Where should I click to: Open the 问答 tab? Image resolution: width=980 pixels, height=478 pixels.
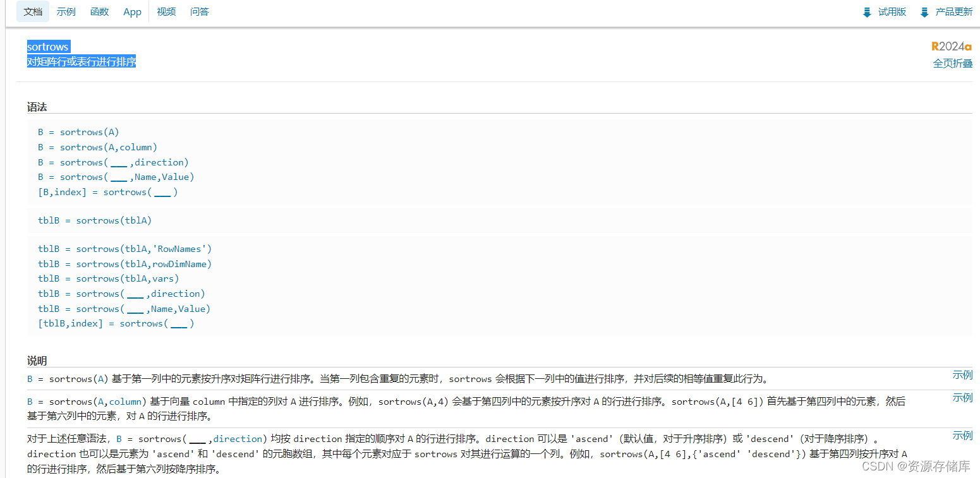[199, 11]
